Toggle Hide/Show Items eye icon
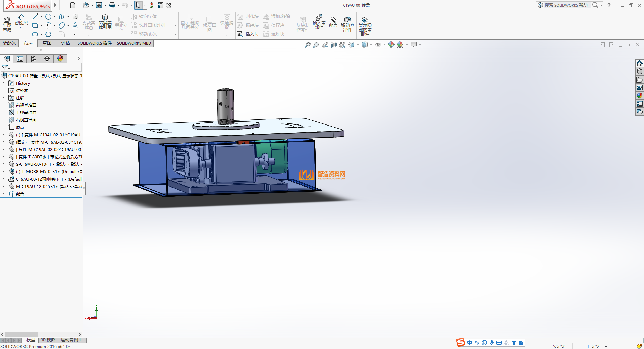The height and width of the screenshot is (349, 644). (378, 45)
